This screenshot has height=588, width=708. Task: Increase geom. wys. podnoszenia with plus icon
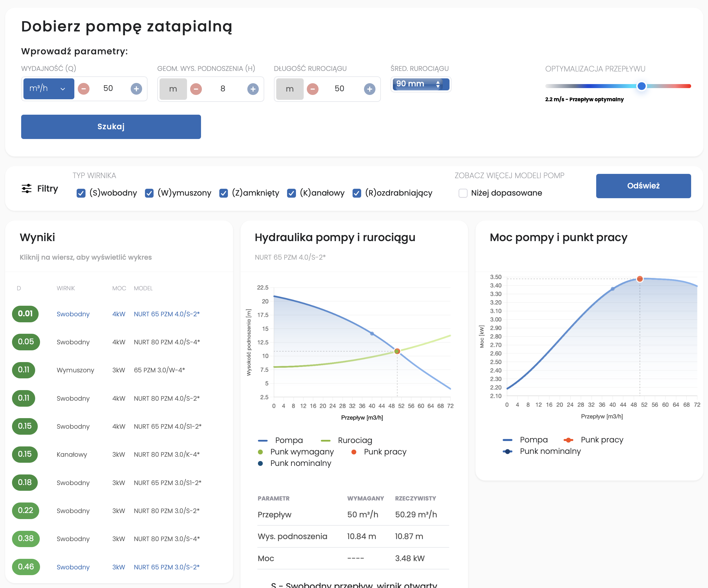click(x=253, y=89)
